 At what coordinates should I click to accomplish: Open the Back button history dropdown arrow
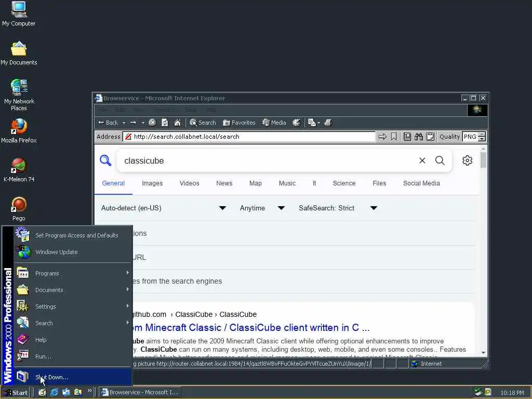tap(124, 123)
